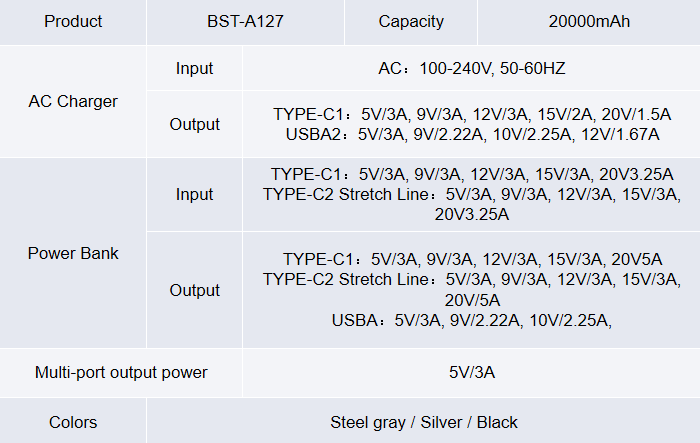Select the Colors row label
Image resolution: width=700 pixels, height=443 pixels.
coord(73,422)
